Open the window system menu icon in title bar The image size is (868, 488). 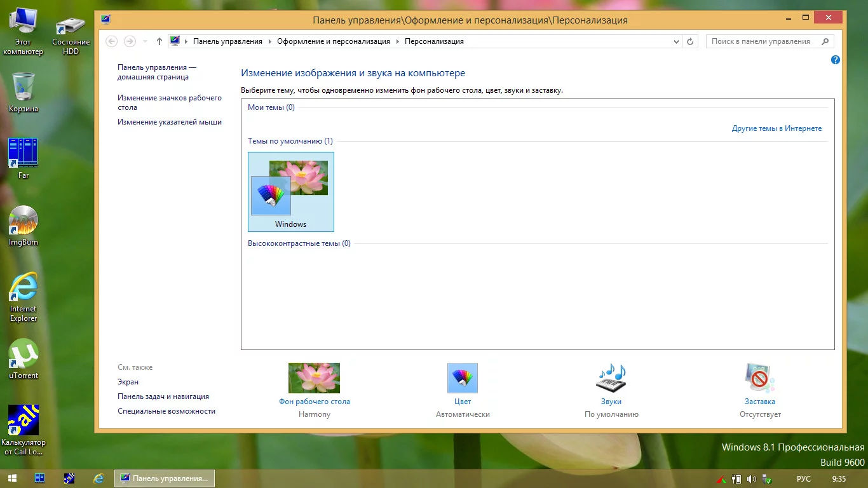(105, 19)
